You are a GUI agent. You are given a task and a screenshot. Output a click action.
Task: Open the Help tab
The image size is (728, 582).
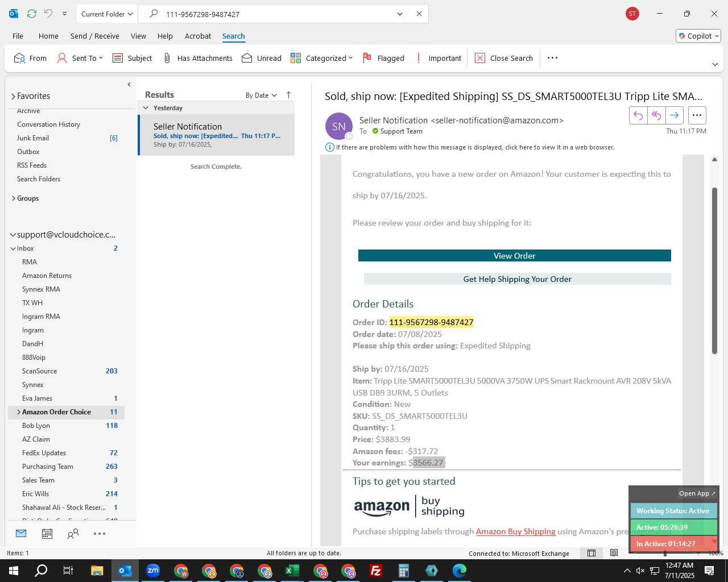click(x=165, y=36)
